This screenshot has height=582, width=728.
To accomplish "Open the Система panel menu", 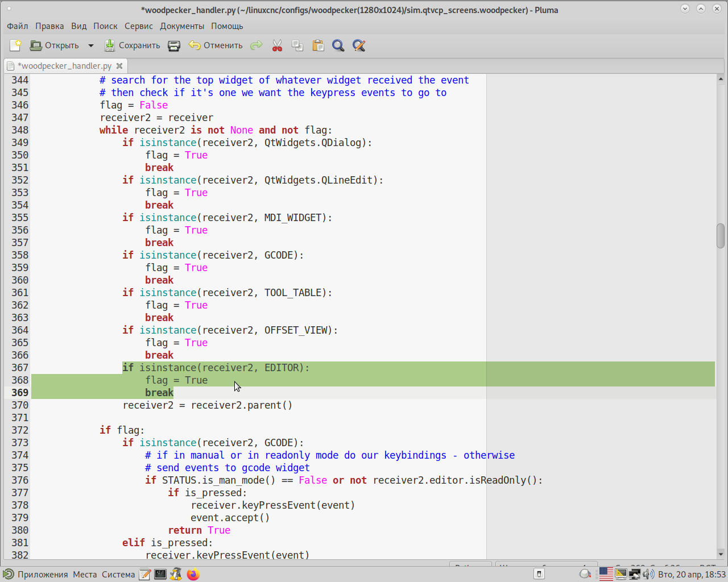I will 118,575.
